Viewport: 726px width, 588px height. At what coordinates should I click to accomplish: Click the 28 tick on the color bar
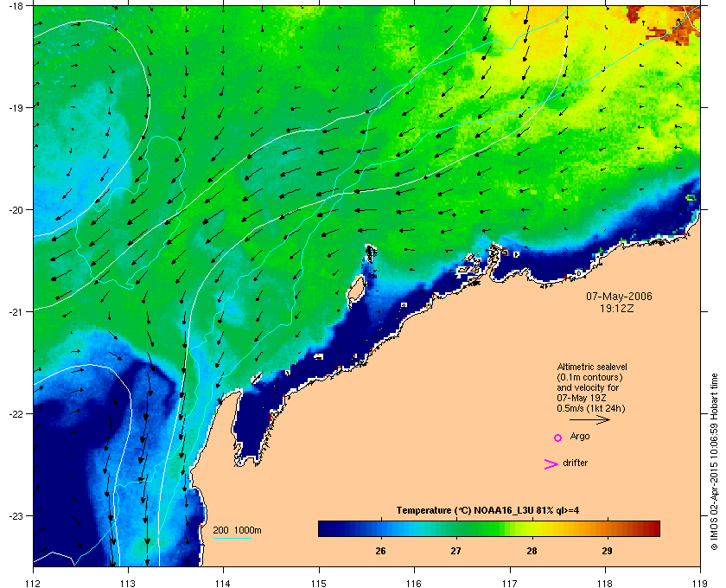click(532, 551)
